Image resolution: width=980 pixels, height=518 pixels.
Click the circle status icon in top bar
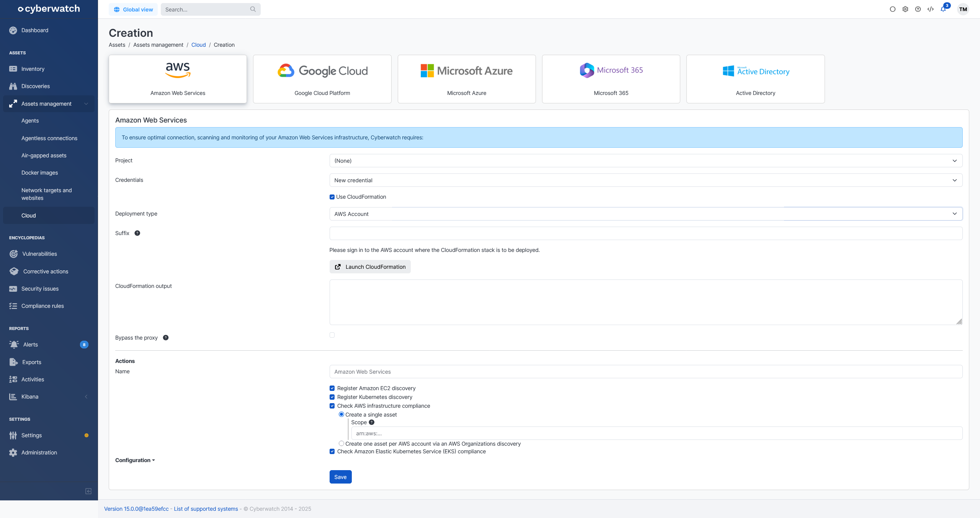[893, 9]
